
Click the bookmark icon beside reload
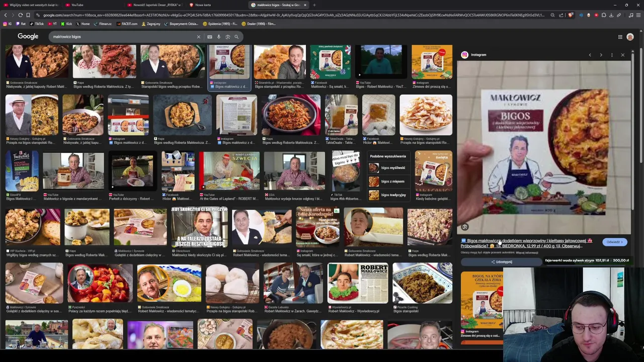[x=28, y=15]
